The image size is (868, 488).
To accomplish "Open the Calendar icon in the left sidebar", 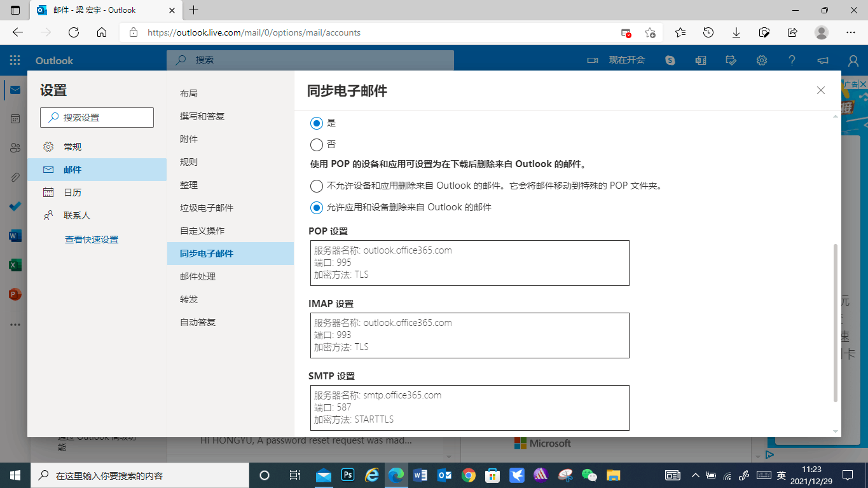I will click(14, 119).
